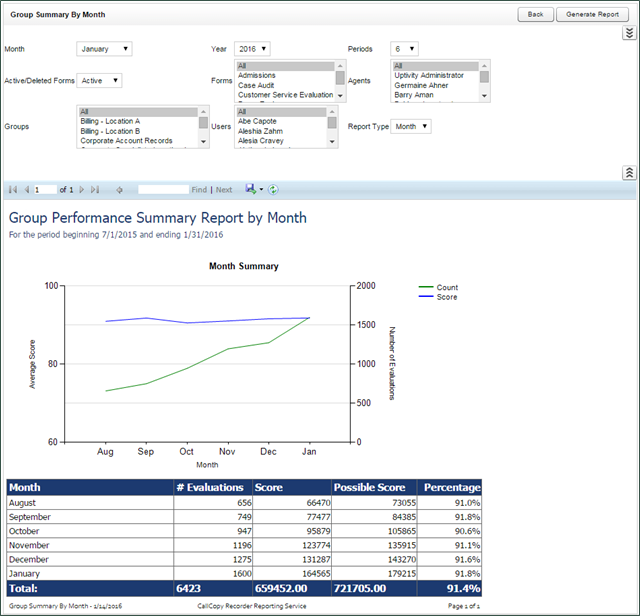Collapse the report toolbar double-chevron above report
This screenshot has height=616, width=640.
[x=628, y=172]
